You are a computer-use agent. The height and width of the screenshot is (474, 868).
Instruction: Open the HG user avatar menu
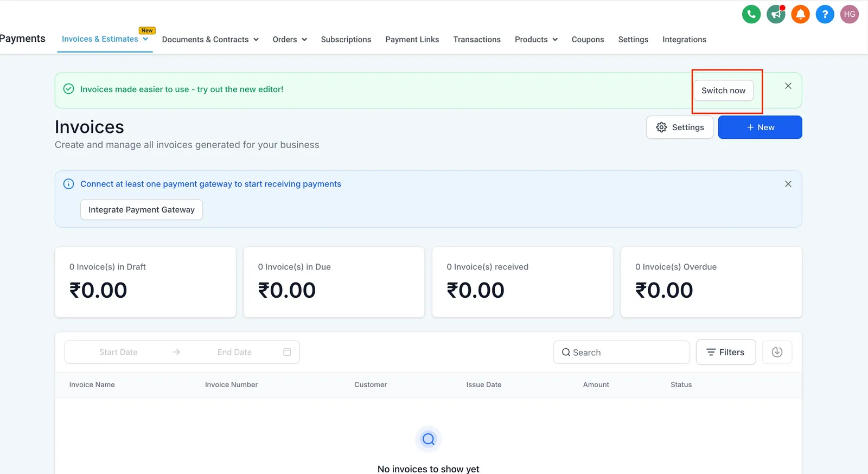tap(850, 14)
